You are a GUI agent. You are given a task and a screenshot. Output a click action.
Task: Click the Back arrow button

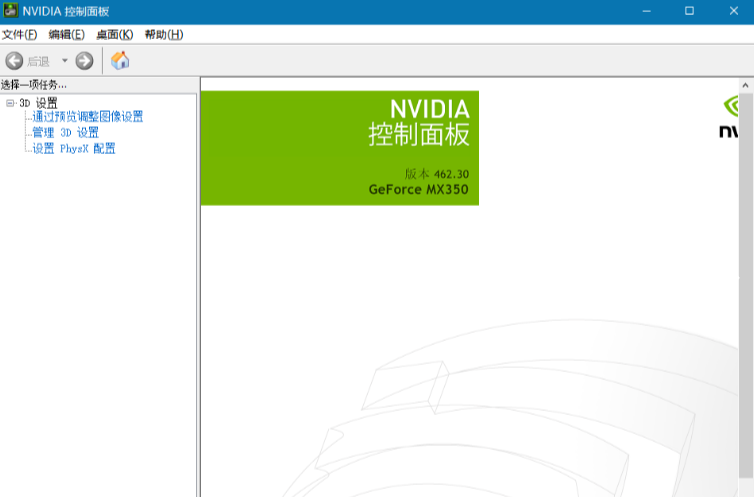[x=14, y=61]
